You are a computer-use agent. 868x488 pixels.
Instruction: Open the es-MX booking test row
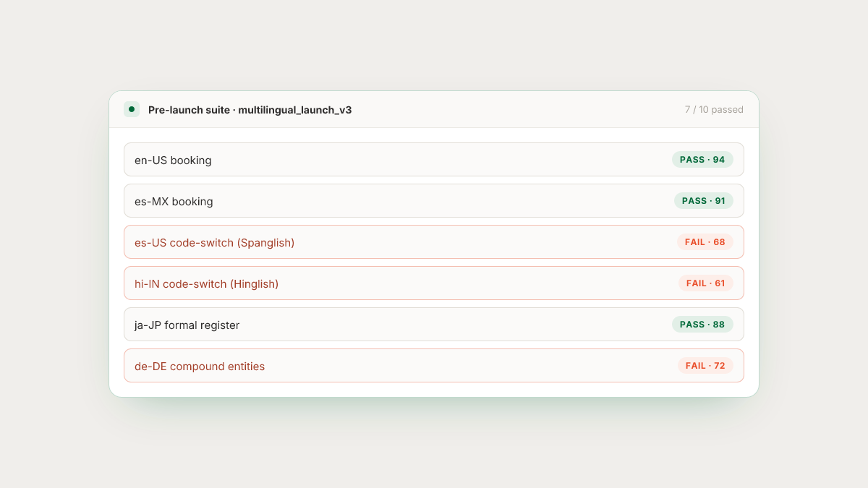click(434, 201)
